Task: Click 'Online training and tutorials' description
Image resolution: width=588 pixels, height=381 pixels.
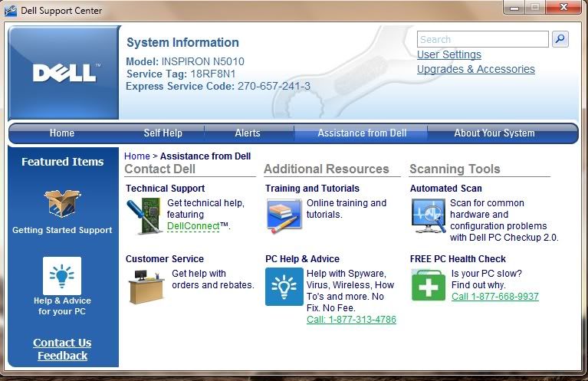Action: 347,209
